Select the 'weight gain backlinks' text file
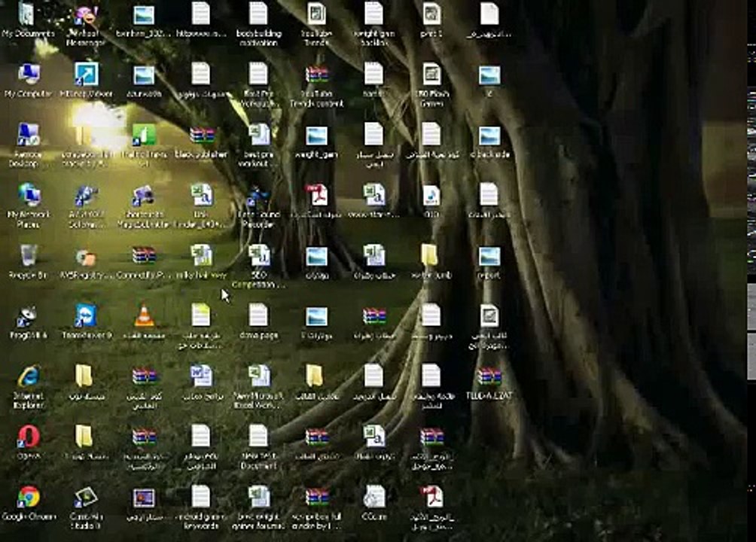 point(373,14)
